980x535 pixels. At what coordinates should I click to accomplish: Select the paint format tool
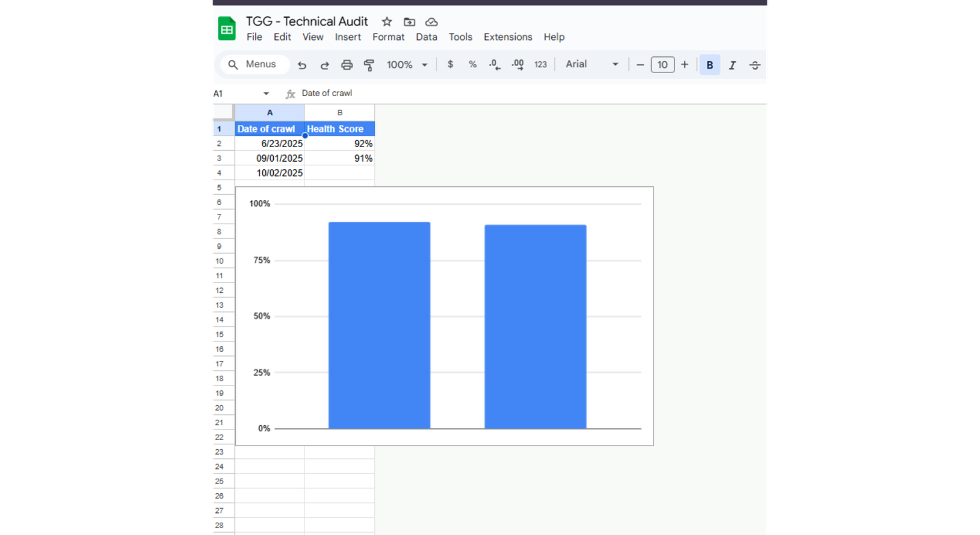pyautogui.click(x=369, y=65)
